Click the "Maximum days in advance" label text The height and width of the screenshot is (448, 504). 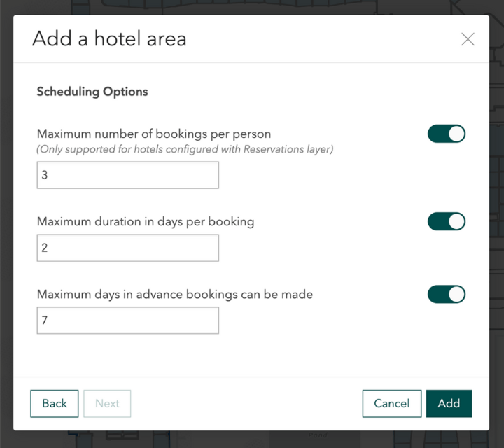(175, 295)
